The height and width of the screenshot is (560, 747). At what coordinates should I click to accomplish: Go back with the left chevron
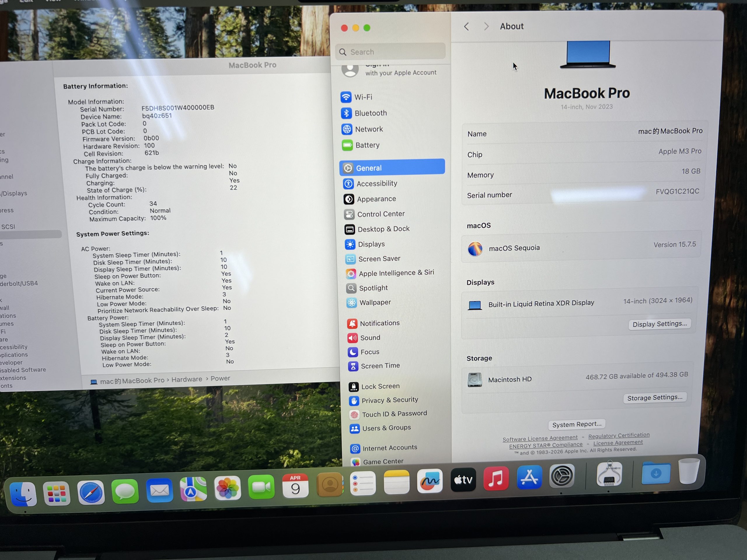466,27
